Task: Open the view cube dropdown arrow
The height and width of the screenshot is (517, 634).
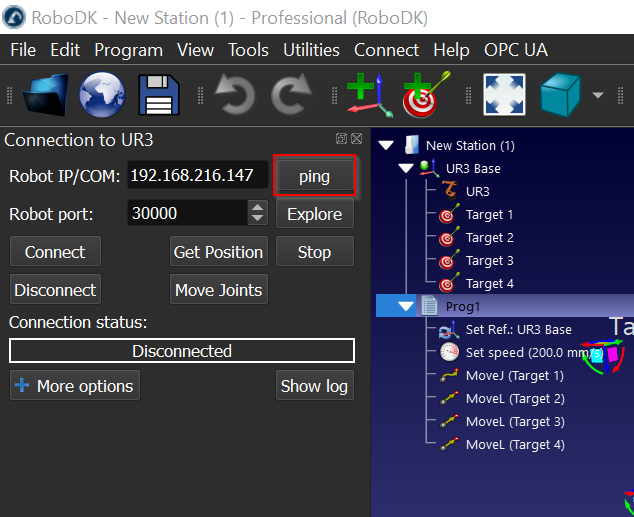Action: pyautogui.click(x=598, y=95)
